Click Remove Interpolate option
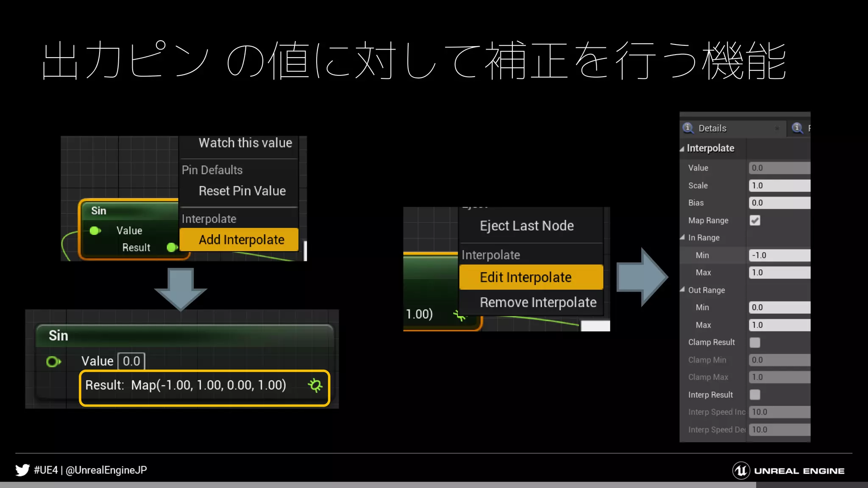The image size is (868, 488). (537, 302)
